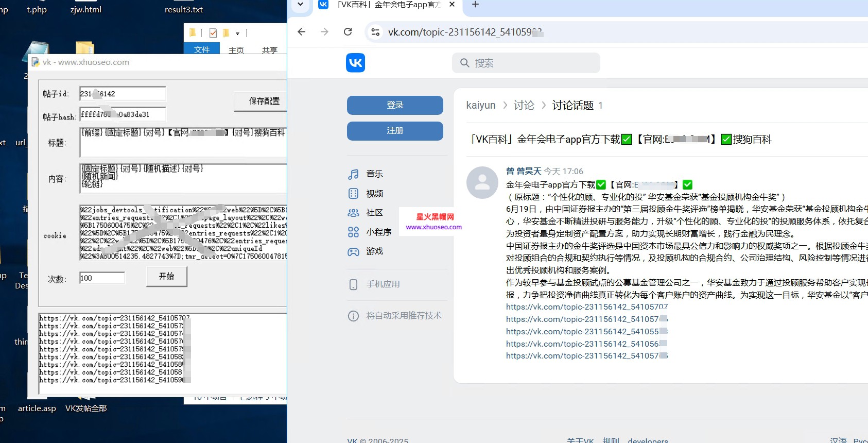
Task: Open site settings icon in address bar
Action: click(375, 32)
